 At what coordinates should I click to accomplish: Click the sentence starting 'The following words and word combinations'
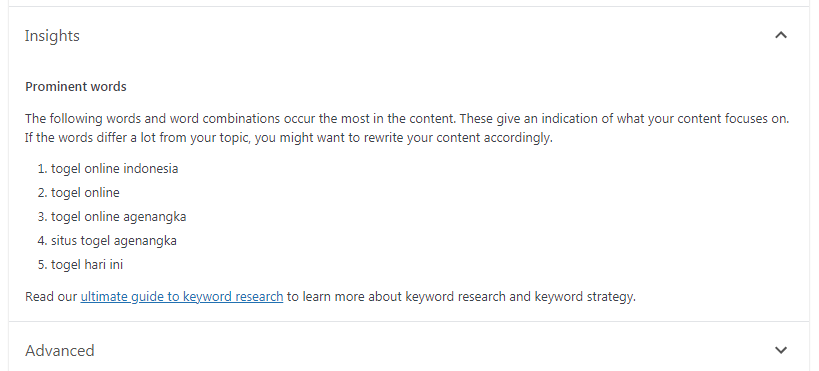pos(241,119)
